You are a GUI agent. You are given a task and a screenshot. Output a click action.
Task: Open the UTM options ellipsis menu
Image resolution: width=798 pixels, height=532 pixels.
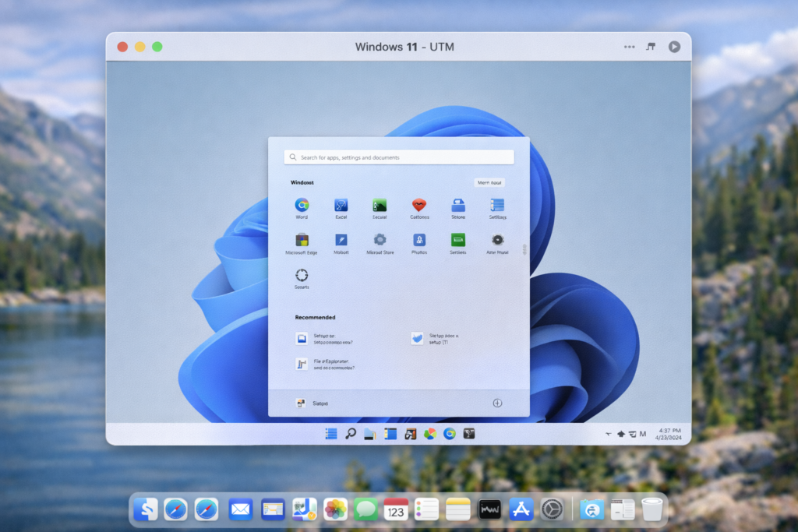click(629, 47)
